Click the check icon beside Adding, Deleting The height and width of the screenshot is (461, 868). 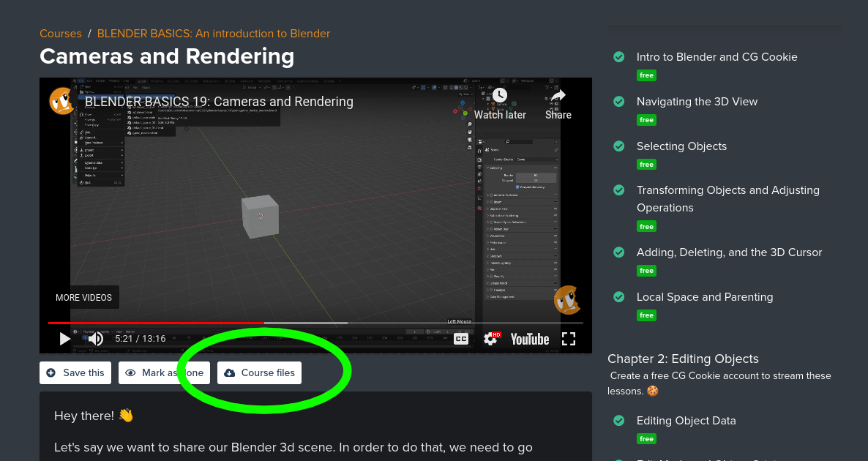pos(619,252)
